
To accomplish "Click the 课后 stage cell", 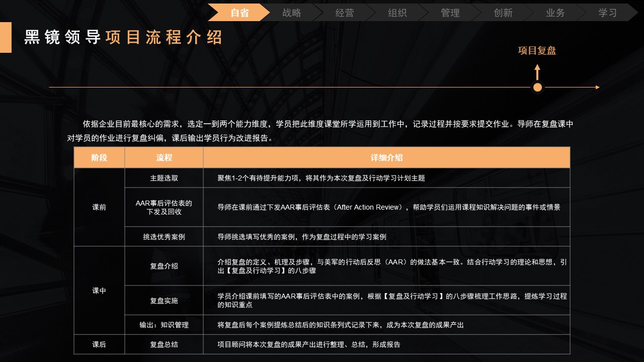I will [99, 344].
